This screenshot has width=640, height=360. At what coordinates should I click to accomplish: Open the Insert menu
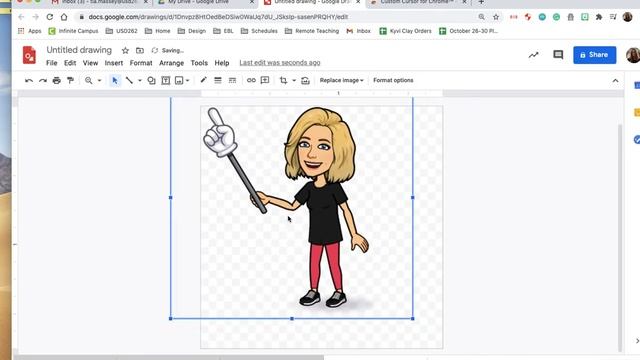pos(113,63)
